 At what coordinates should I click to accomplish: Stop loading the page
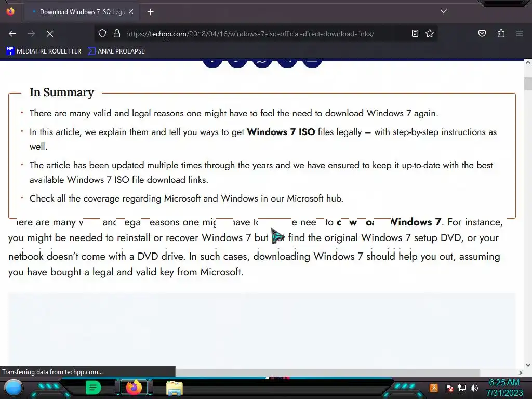(50, 34)
